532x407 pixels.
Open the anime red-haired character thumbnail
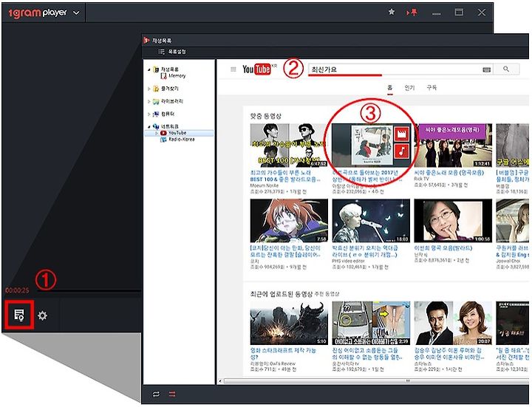click(289, 220)
